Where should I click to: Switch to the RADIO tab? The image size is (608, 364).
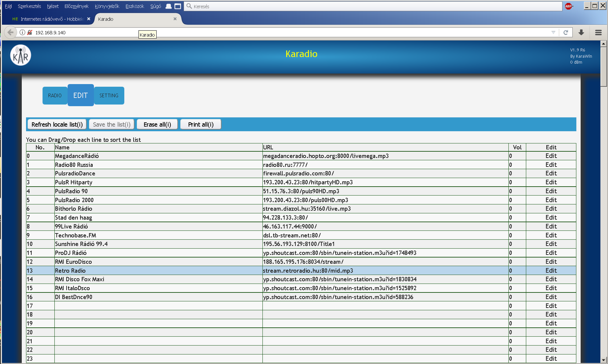point(55,96)
